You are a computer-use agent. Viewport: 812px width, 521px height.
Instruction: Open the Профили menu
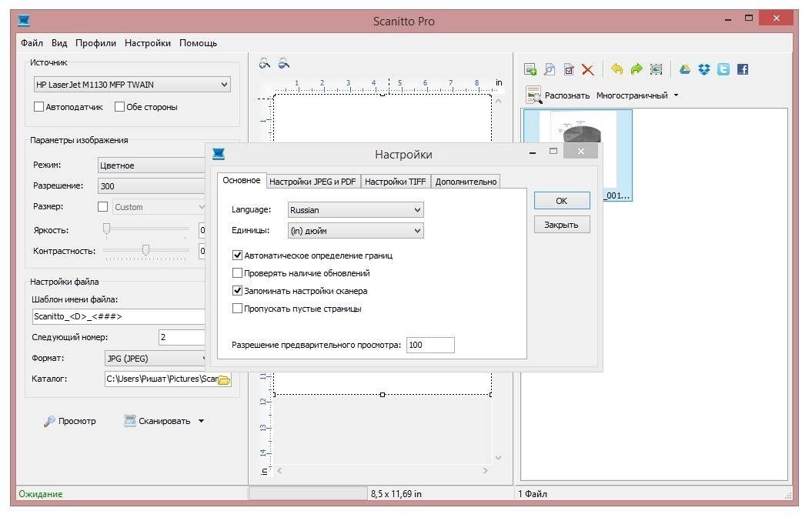pyautogui.click(x=95, y=43)
